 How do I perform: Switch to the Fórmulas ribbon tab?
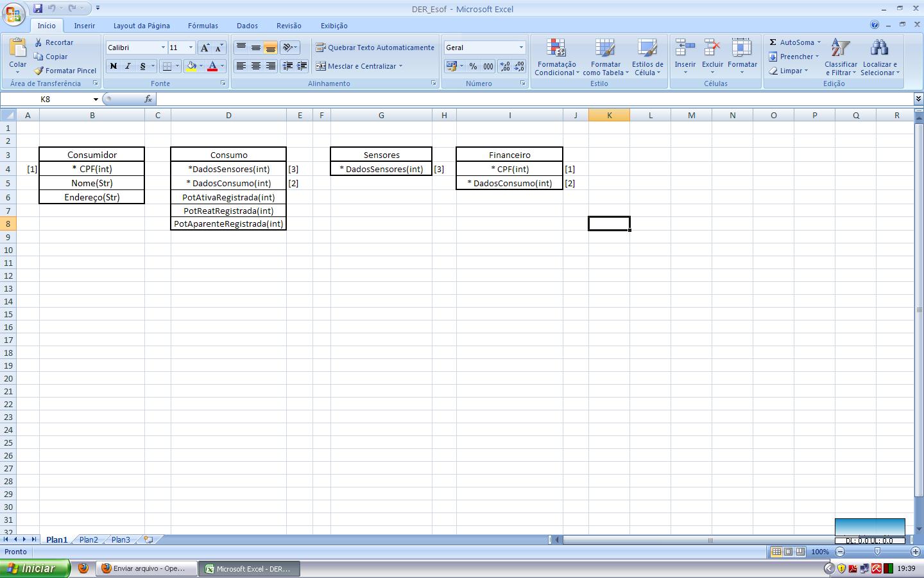click(203, 26)
